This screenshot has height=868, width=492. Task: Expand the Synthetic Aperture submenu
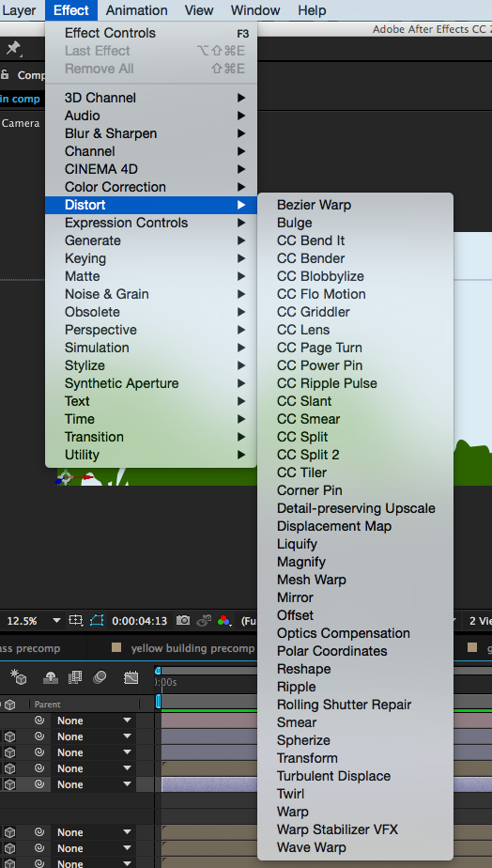[151, 383]
